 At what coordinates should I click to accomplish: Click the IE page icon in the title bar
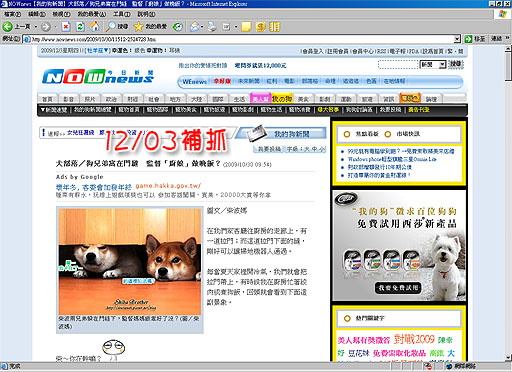pos(4,4)
